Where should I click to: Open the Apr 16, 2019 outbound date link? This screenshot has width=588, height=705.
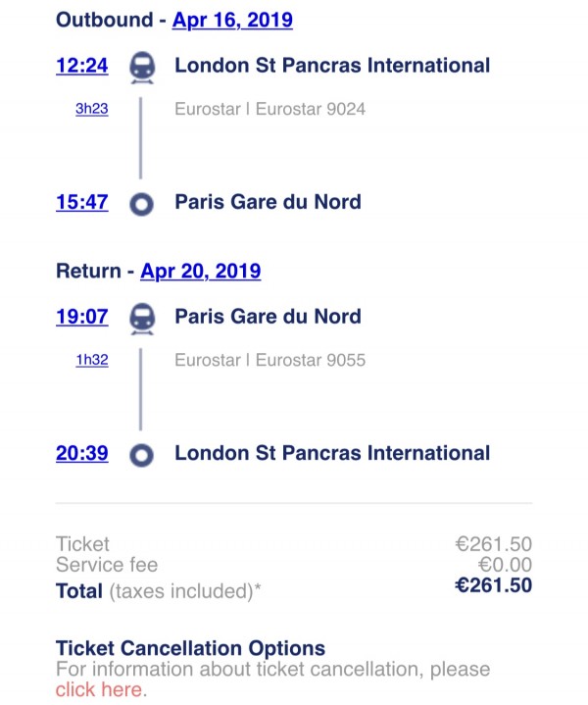pyautogui.click(x=232, y=21)
